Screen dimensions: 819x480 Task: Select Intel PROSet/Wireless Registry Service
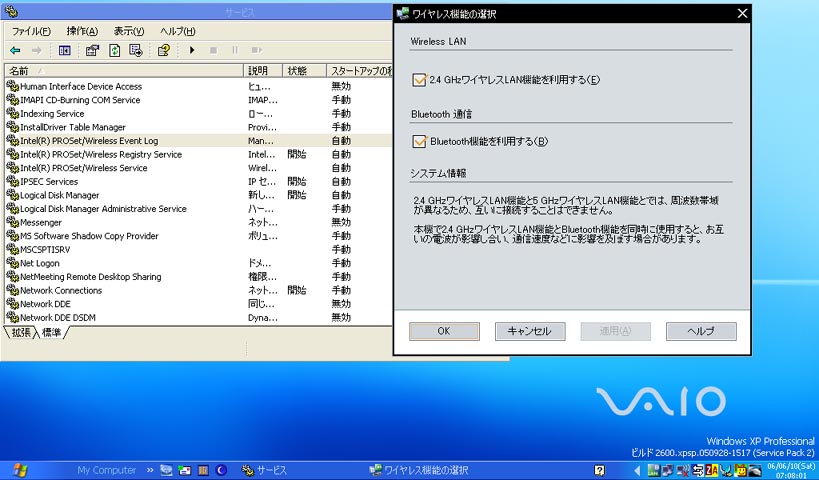(x=198, y=154)
